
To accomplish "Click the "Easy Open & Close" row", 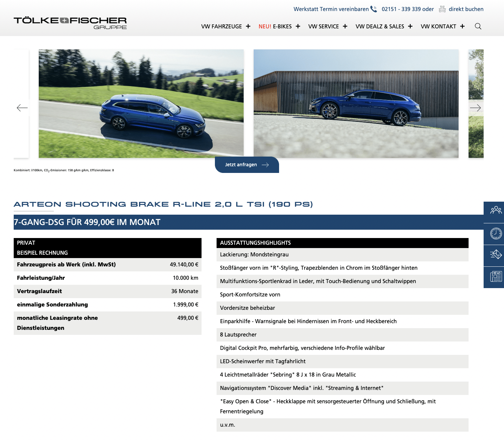I will tap(343, 407).
